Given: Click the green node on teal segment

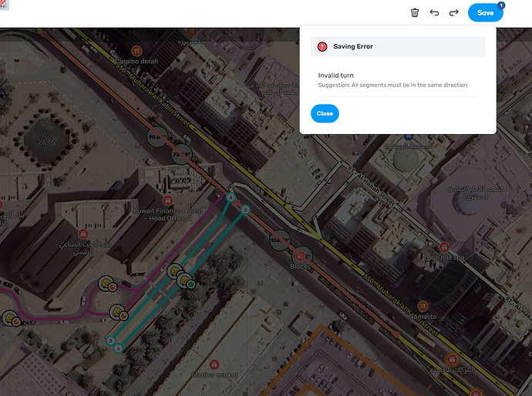Looking at the screenshot, I should pos(190,284).
